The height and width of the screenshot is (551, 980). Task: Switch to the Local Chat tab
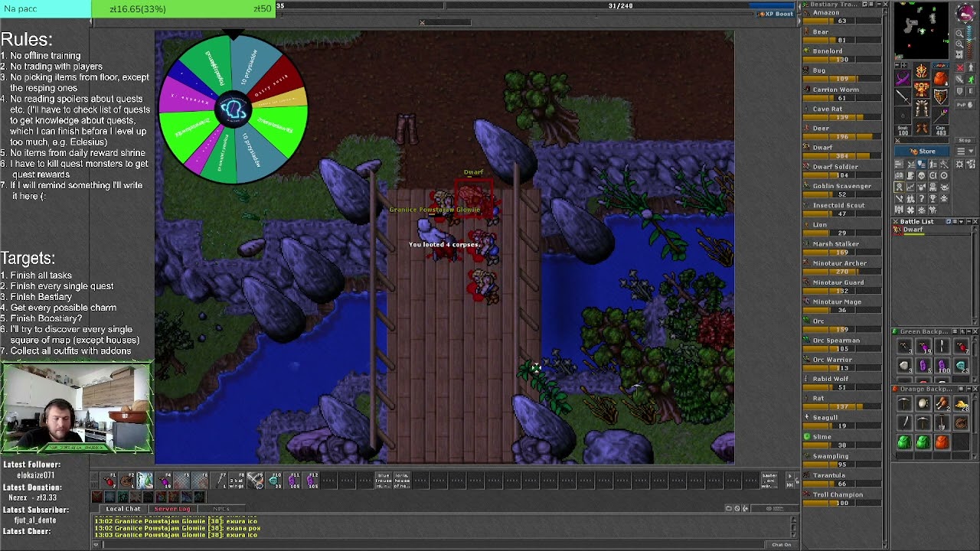[x=123, y=509]
